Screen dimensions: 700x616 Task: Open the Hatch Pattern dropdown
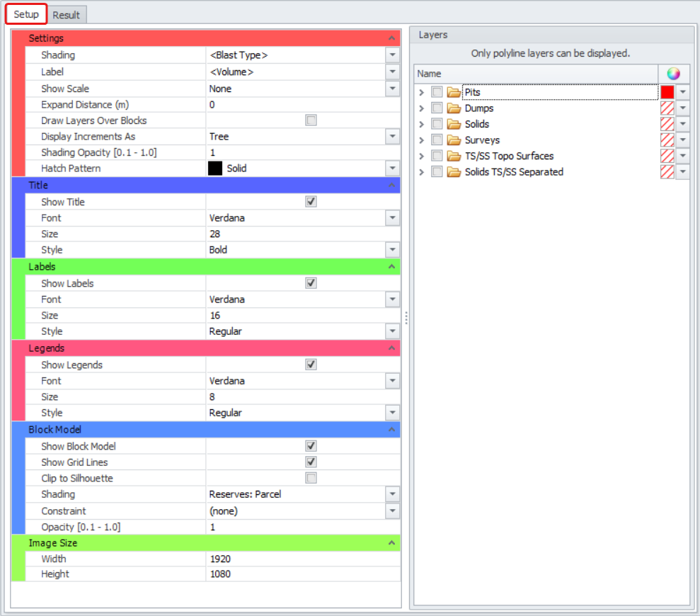(392, 169)
